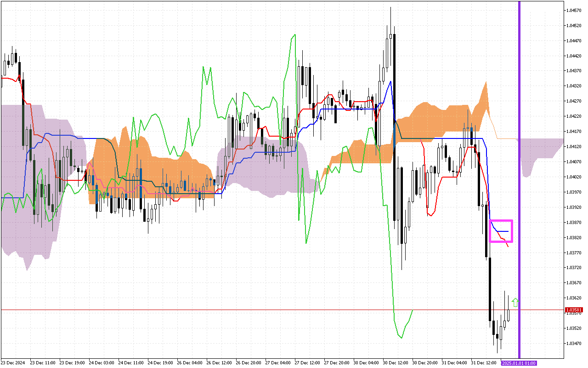Click the 27 Dec 04:00 time label
Viewport: 588px width, 368px height.
(278, 363)
